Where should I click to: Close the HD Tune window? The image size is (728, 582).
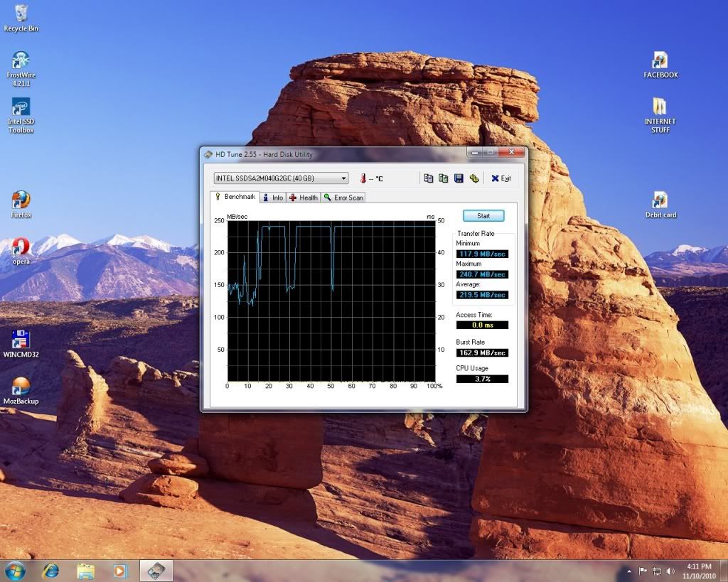coord(511,152)
